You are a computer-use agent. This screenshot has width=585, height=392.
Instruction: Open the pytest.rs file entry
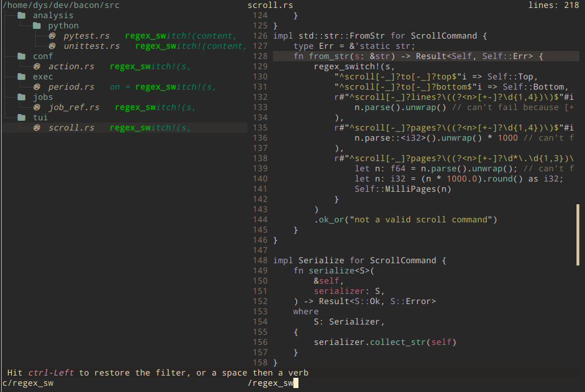(x=86, y=36)
